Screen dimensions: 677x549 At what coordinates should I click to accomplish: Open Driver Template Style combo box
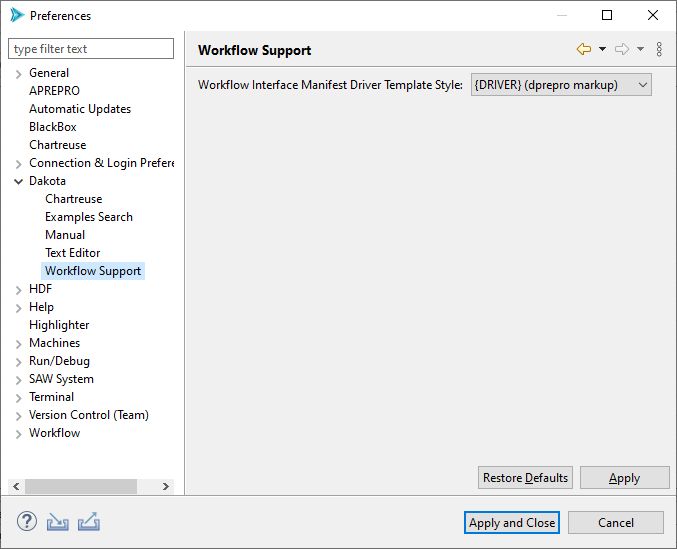tap(561, 85)
